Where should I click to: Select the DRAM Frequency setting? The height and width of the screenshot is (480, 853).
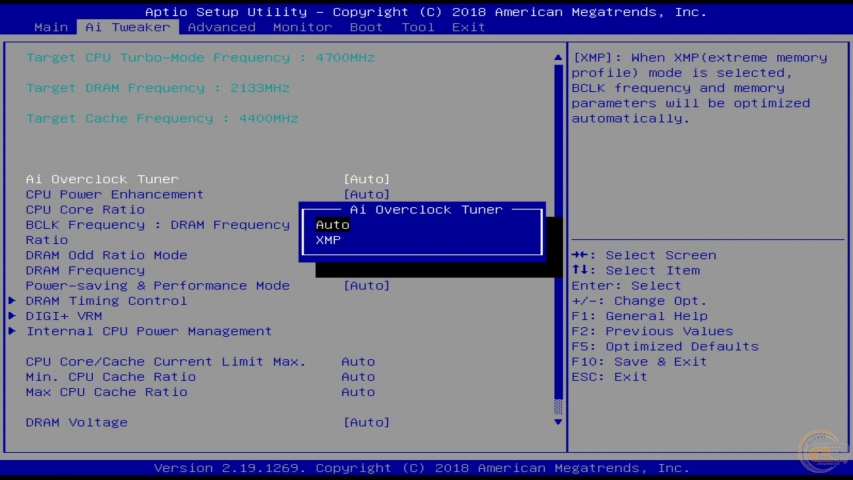coord(85,270)
